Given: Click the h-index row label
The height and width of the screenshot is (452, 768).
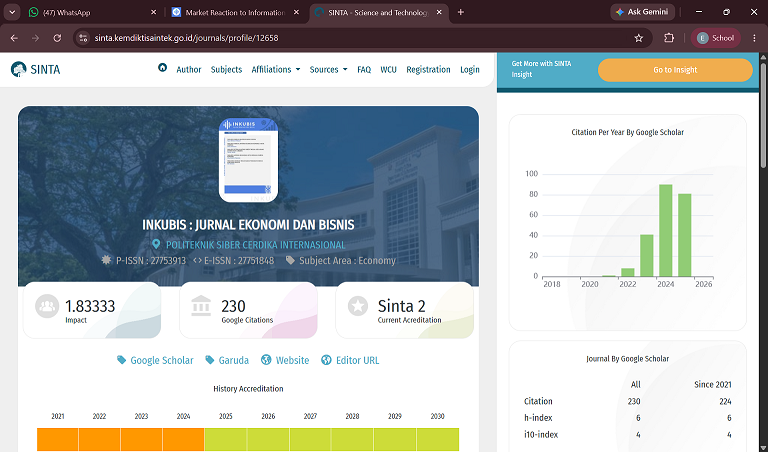Looking at the screenshot, I should point(538,418).
